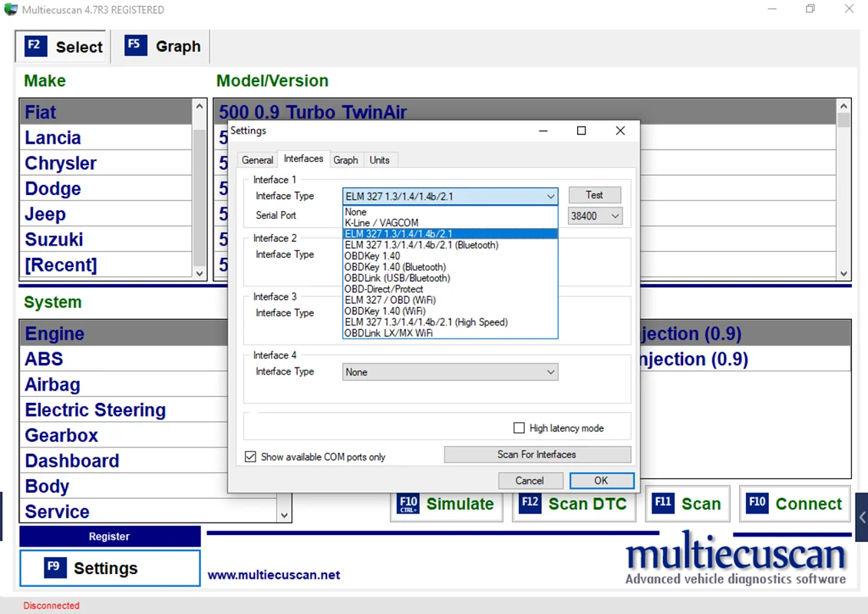
Task: Expand the right edge side panel arrow
Action: (x=861, y=517)
